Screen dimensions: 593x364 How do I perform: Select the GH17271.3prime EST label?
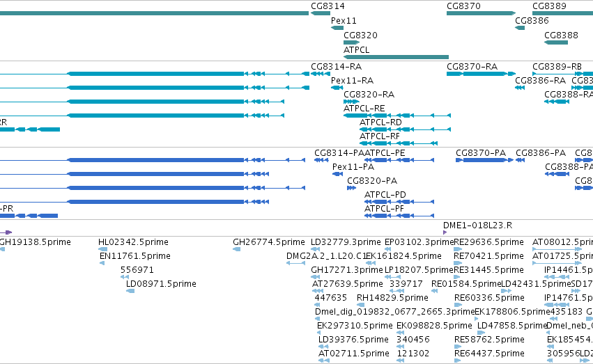[347, 270]
